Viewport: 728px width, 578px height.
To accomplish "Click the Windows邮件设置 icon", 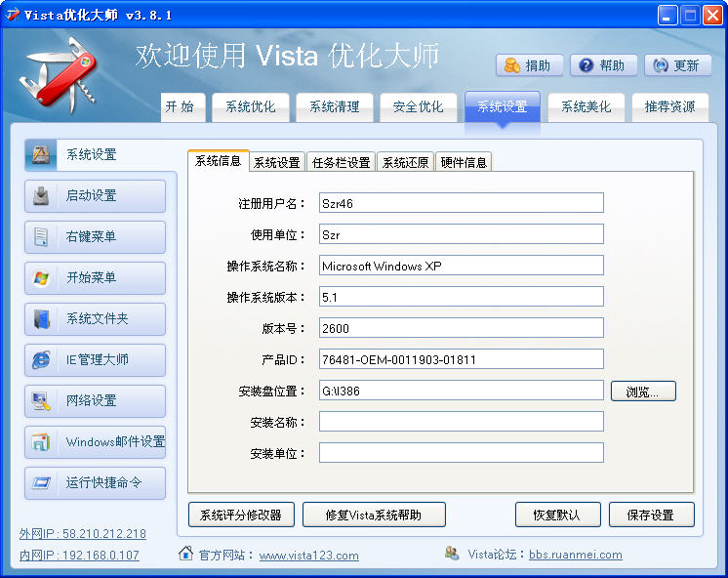I will (x=41, y=442).
